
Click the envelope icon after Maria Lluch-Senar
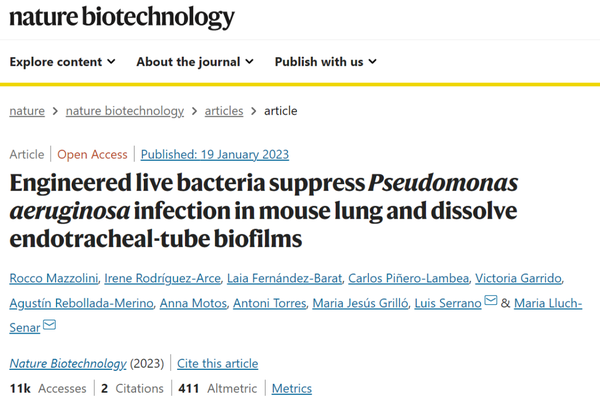[x=49, y=326]
